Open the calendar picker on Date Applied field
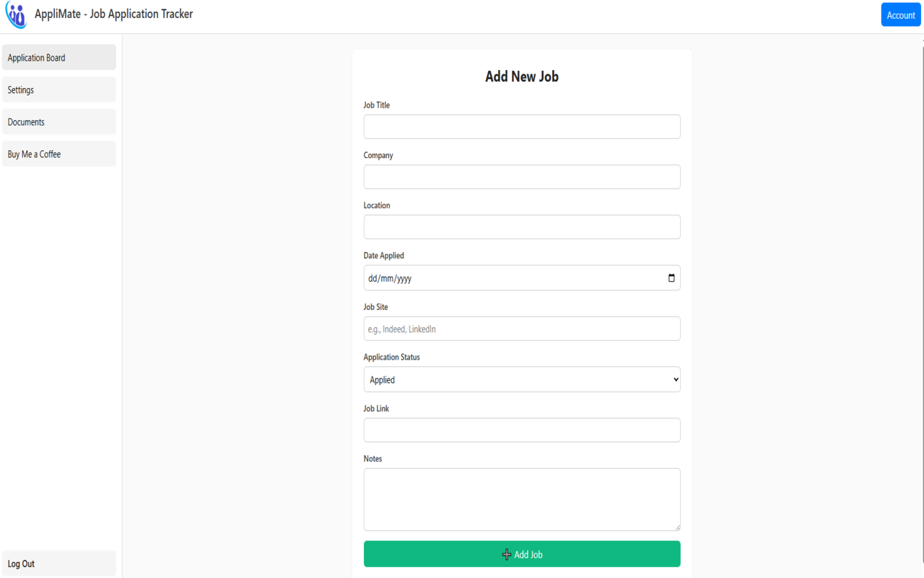 671,277
